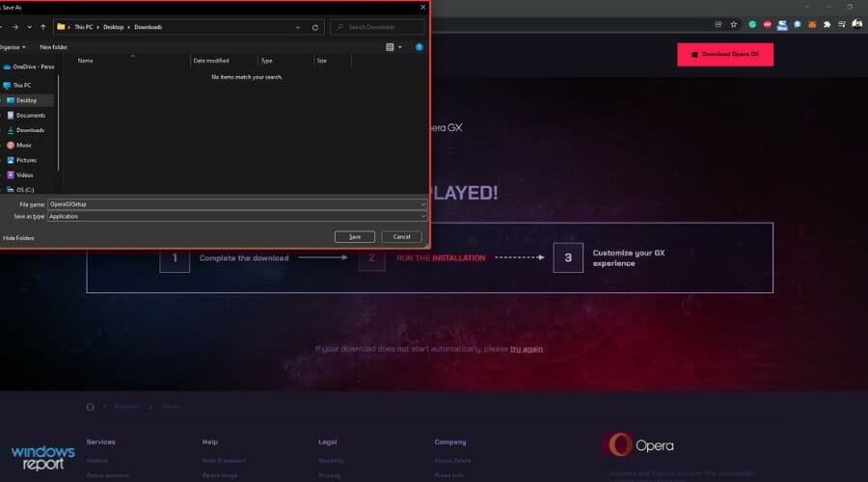The width and height of the screenshot is (868, 482).
Task: Open Downloads folder in sidebar
Action: 25,130
